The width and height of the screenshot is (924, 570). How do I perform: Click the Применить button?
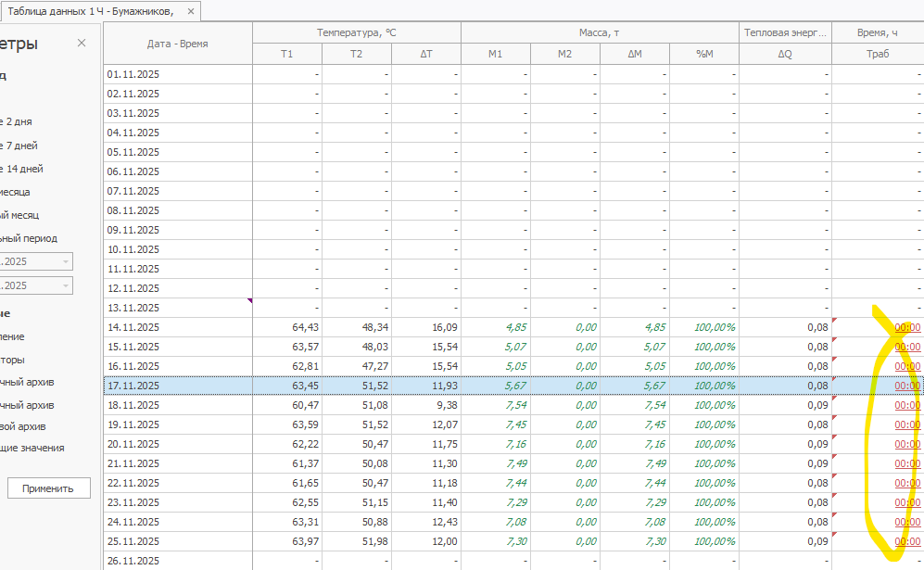[48, 488]
